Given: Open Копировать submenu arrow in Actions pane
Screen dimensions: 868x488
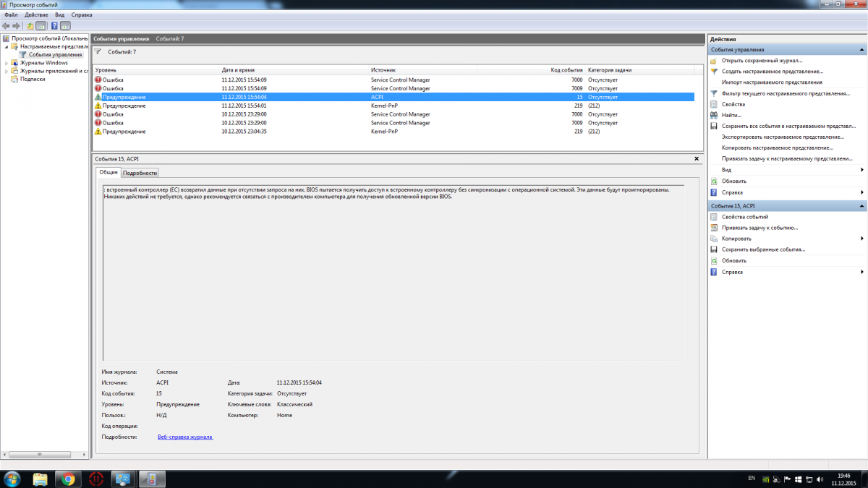Looking at the screenshot, I should tap(862, 239).
